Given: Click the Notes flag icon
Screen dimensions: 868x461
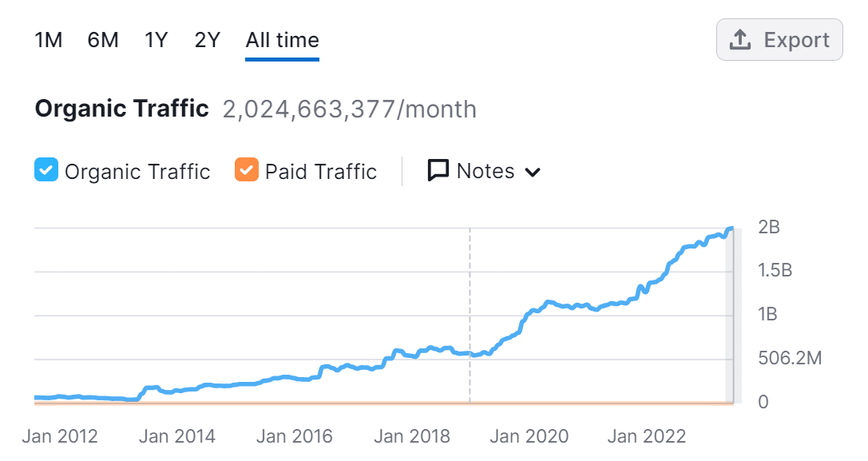Looking at the screenshot, I should tap(438, 170).
